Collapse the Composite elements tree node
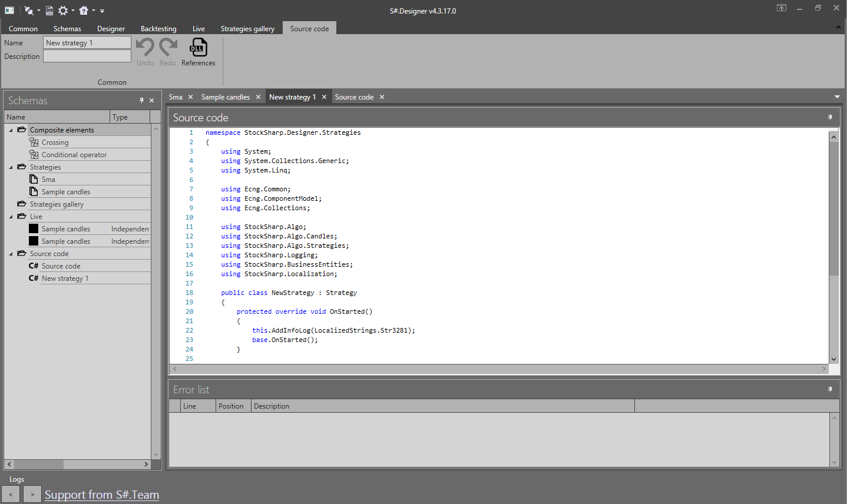This screenshot has height=504, width=847. click(x=11, y=130)
